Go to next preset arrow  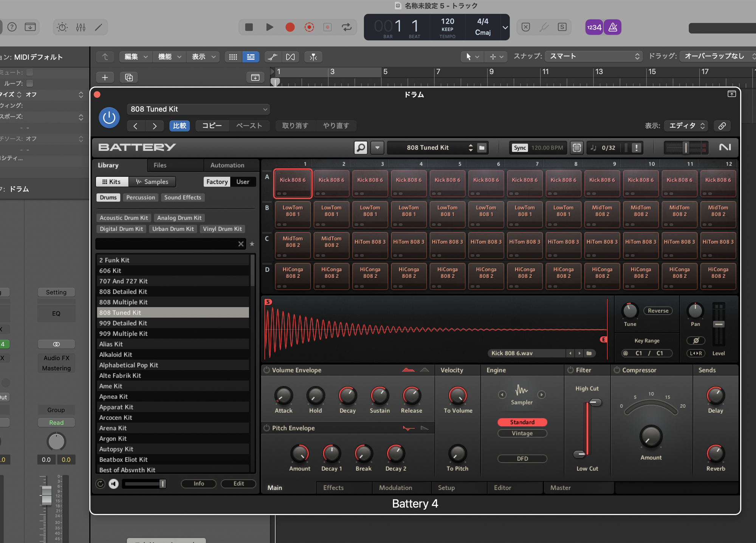(x=154, y=126)
